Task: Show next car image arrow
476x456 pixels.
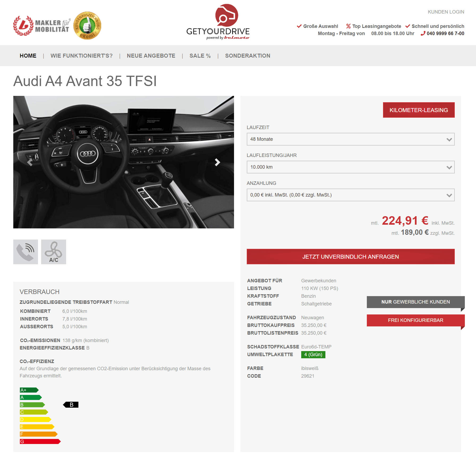Action: [x=217, y=162]
